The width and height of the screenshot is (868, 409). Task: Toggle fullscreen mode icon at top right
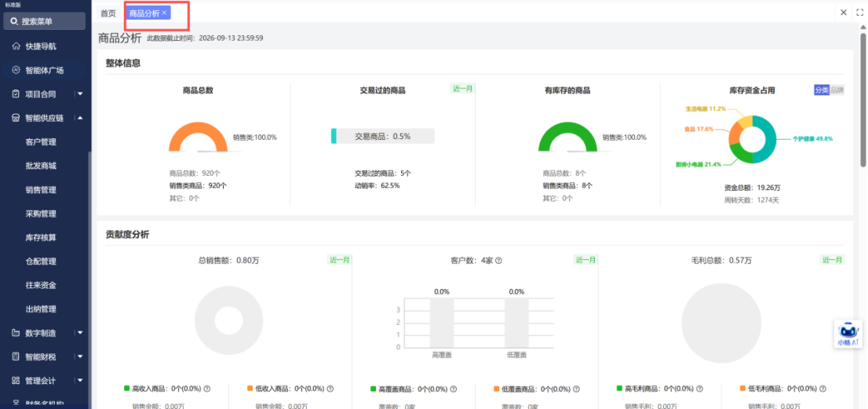point(859,13)
